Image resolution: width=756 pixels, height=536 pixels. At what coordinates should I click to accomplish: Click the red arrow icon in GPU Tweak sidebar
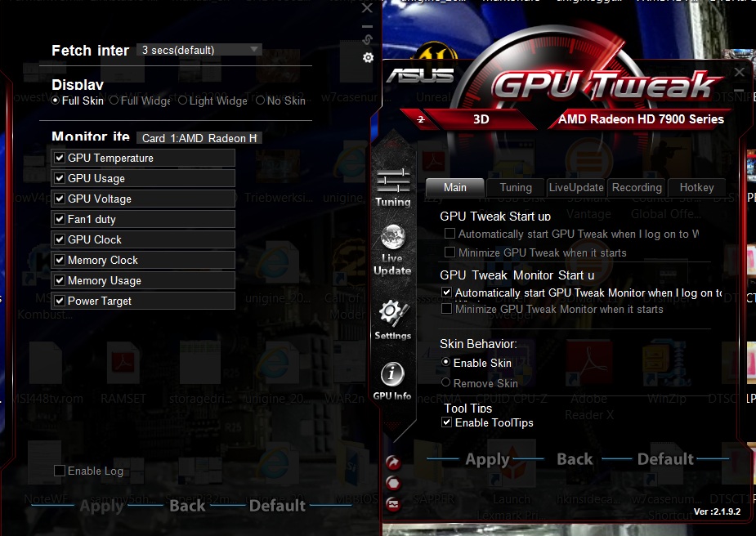[393, 462]
